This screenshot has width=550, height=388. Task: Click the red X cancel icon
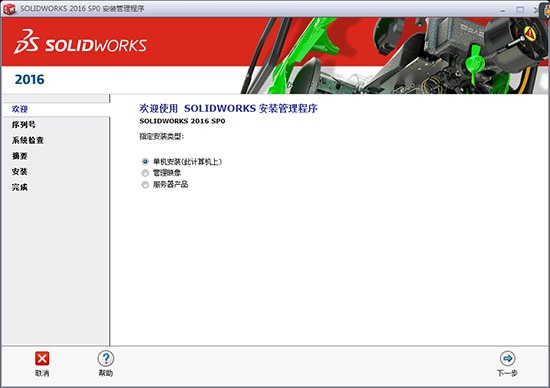pos(42,359)
